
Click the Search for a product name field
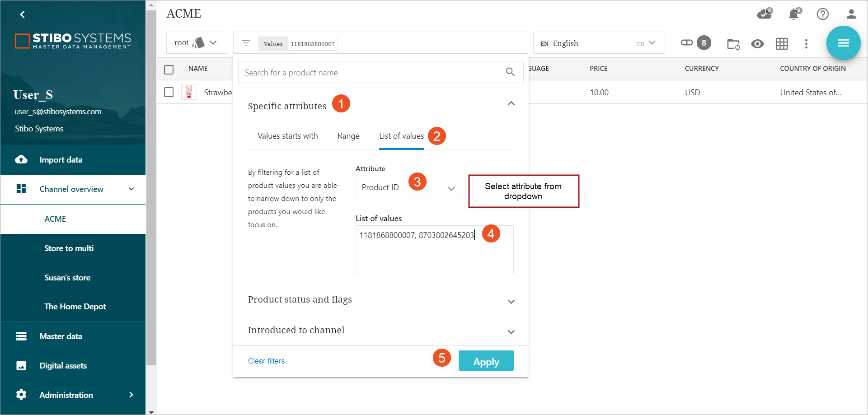(373, 73)
